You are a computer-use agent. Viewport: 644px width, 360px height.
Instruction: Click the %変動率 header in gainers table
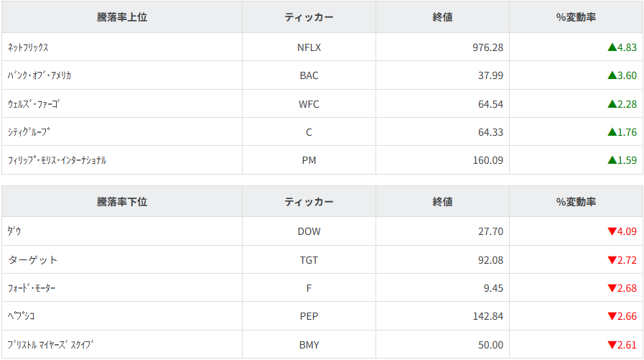pos(576,17)
